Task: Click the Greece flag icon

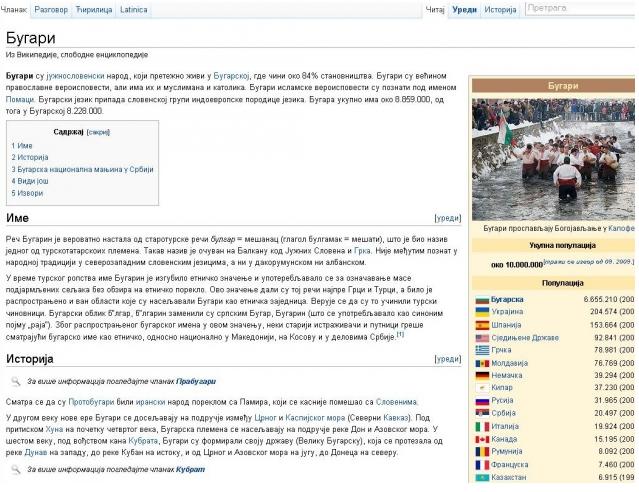Action: coord(481,350)
